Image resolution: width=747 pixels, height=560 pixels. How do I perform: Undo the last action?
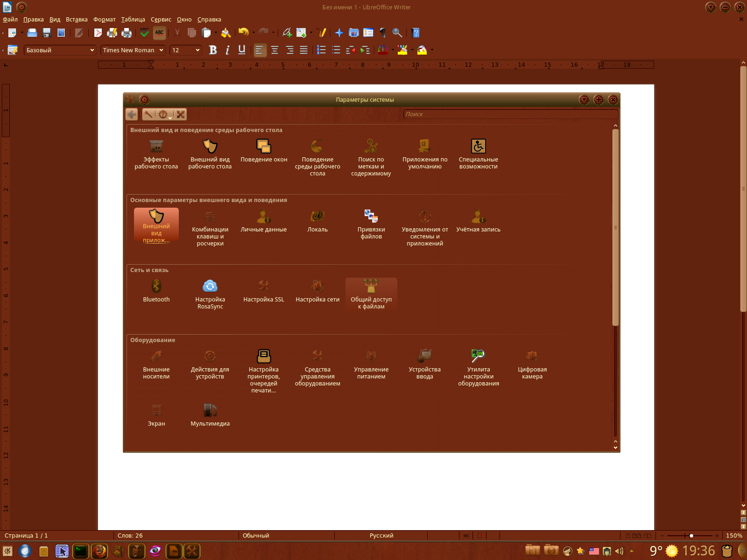tap(244, 33)
